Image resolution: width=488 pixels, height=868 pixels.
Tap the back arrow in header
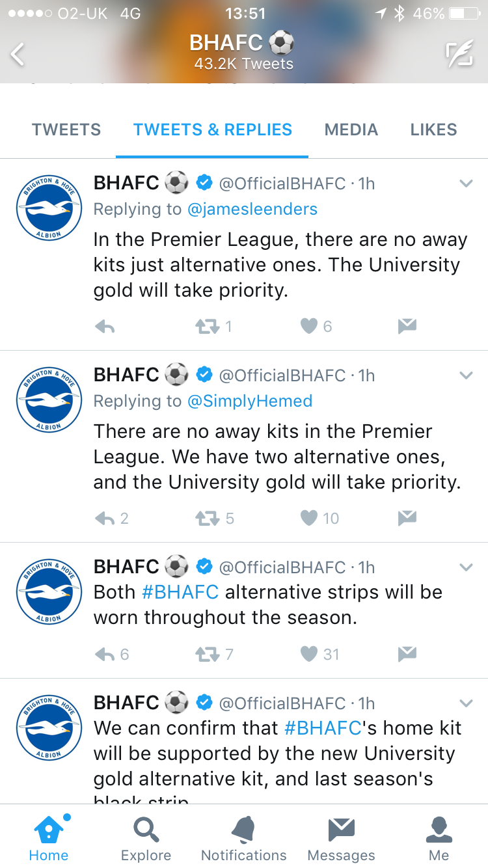pos(18,55)
